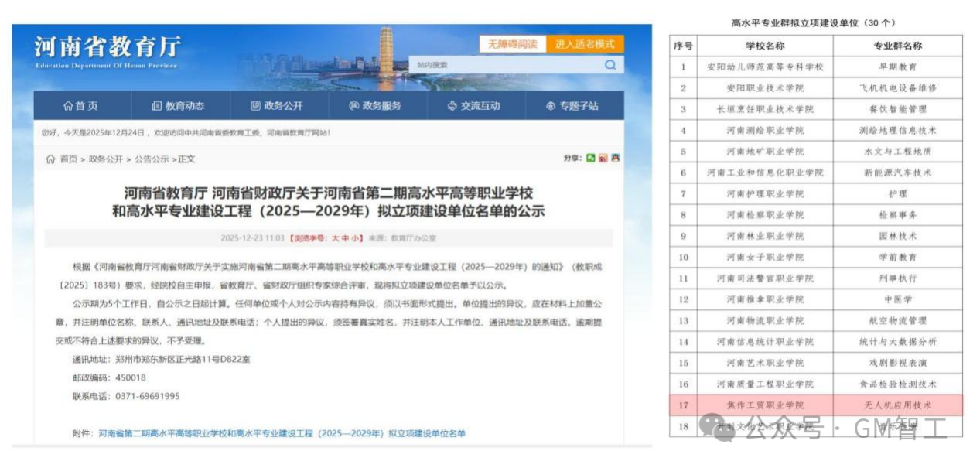Share via the green WeChat icon

pos(591,159)
